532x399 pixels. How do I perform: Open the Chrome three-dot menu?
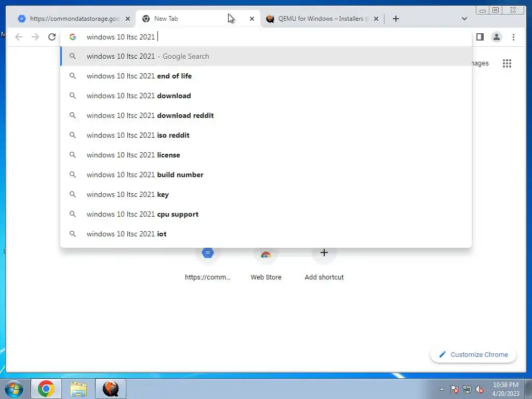513,37
